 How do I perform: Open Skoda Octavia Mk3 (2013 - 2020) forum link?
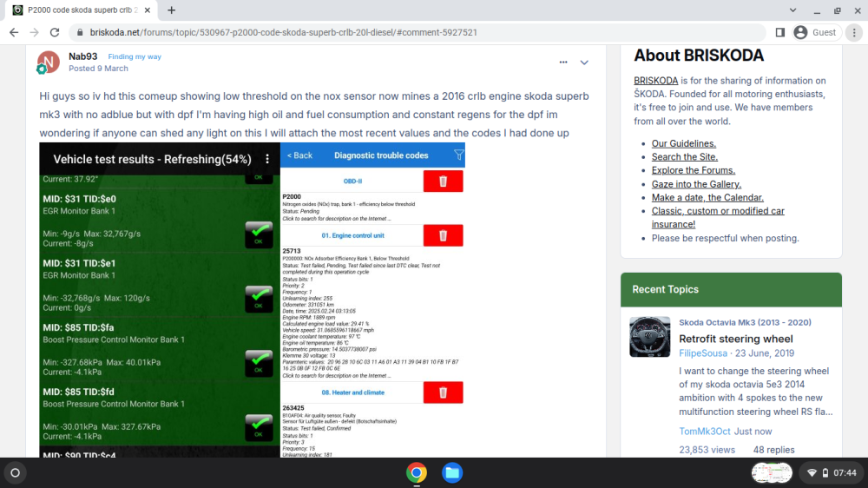745,322
